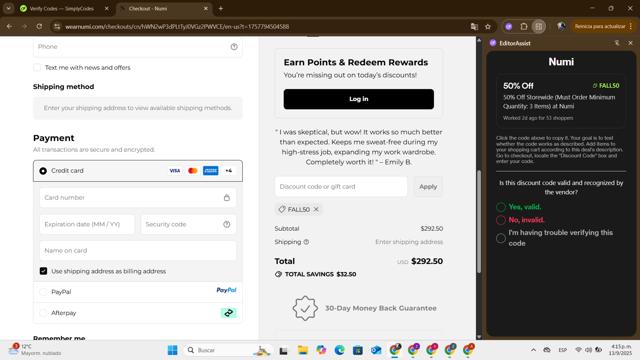
Task: Click the Shipping info help icon
Action: 306,242
